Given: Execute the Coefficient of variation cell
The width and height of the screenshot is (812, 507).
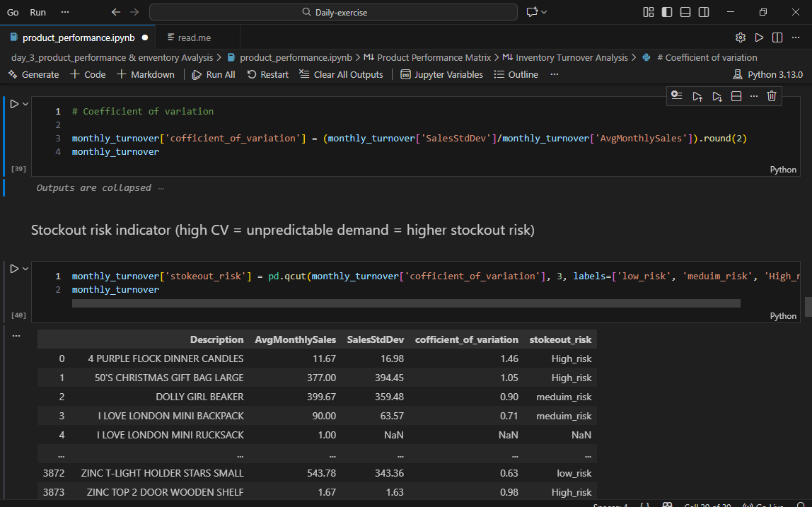Looking at the screenshot, I should click(13, 103).
